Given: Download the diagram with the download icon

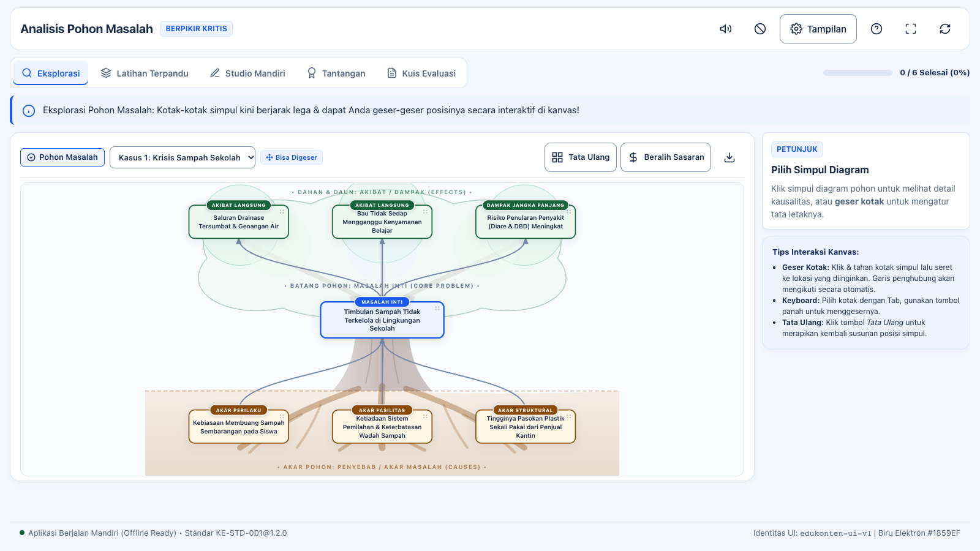Looking at the screenshot, I should pos(729,157).
